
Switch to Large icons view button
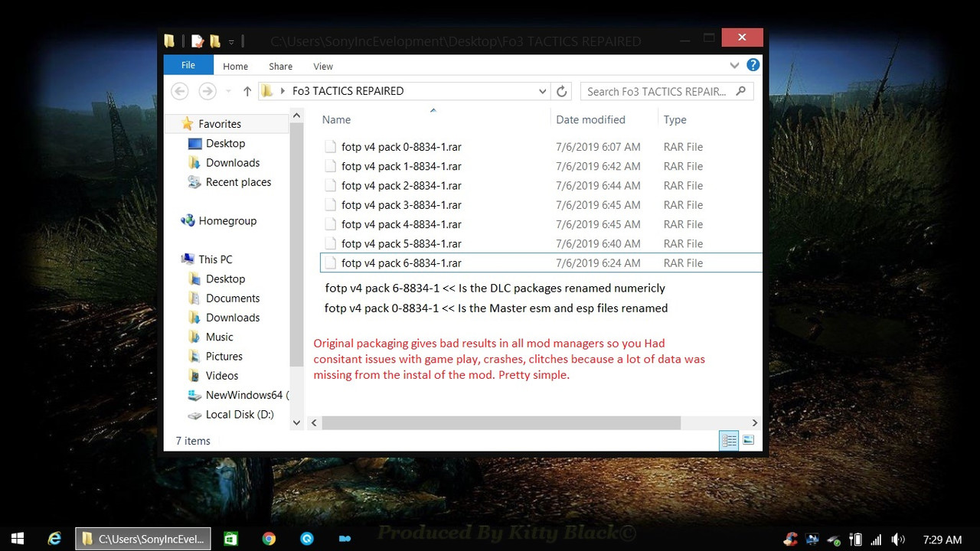pos(749,440)
